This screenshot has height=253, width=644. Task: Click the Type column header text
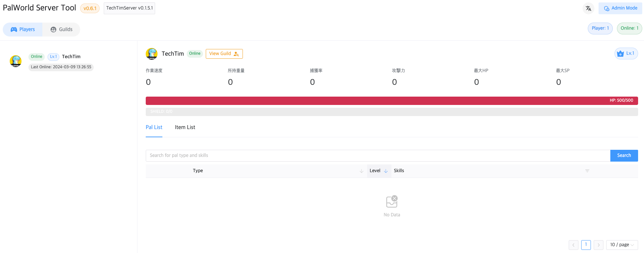(x=198, y=171)
